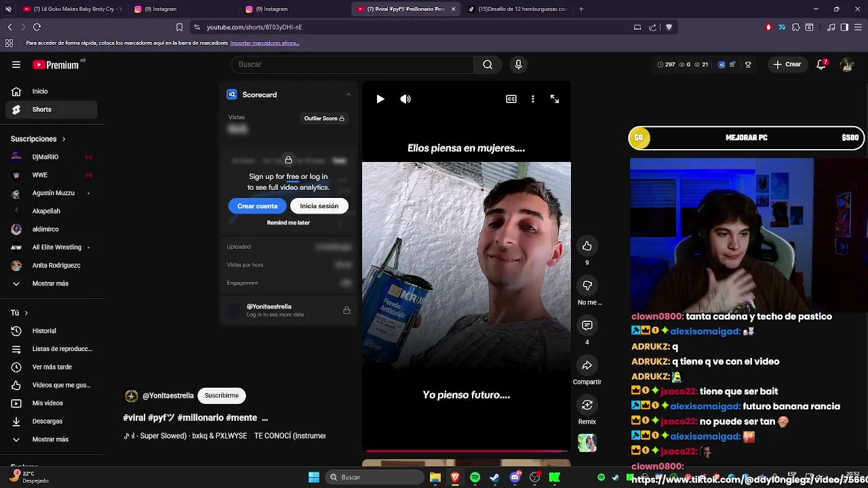Open the @Yonitaestrella channel name

point(168,396)
